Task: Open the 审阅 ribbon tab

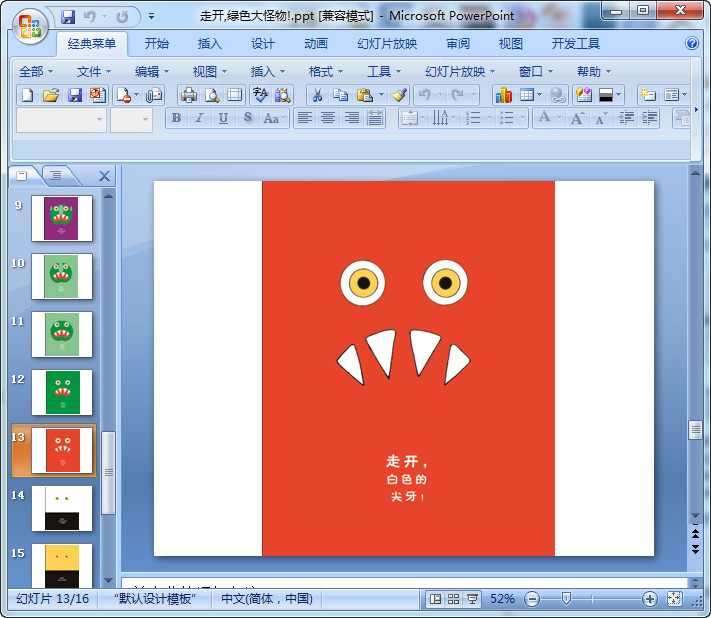Action: [458, 44]
